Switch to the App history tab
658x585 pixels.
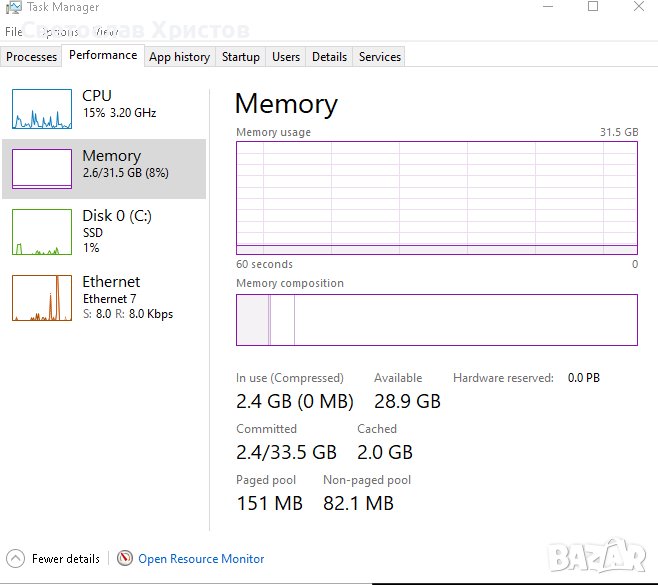click(179, 57)
